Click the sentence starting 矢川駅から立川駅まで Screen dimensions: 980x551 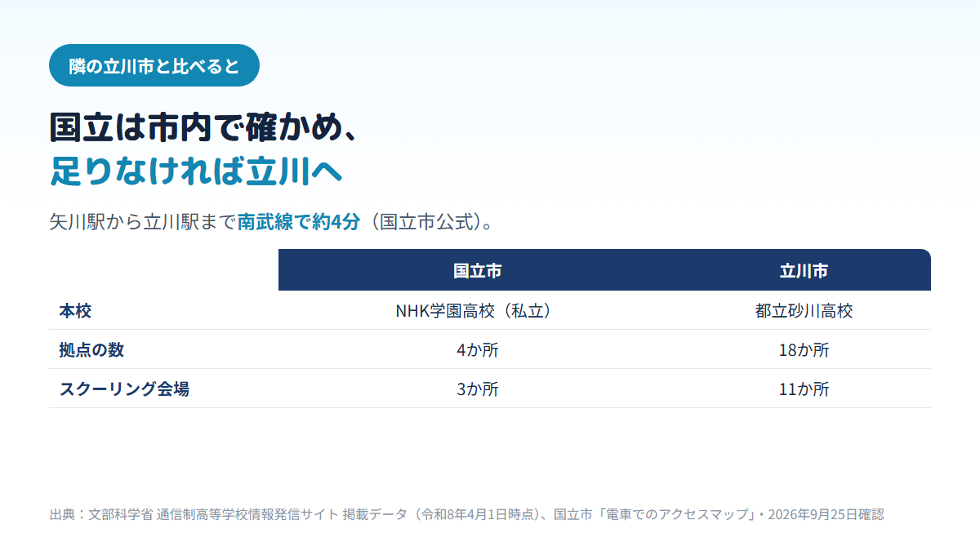tap(272, 223)
